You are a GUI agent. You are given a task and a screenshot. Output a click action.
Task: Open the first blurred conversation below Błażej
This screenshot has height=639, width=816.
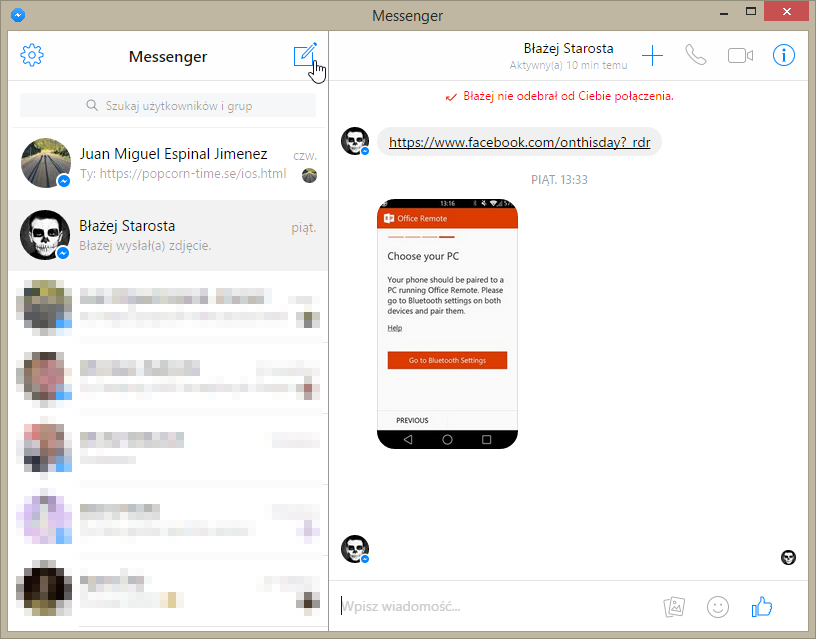tap(168, 307)
